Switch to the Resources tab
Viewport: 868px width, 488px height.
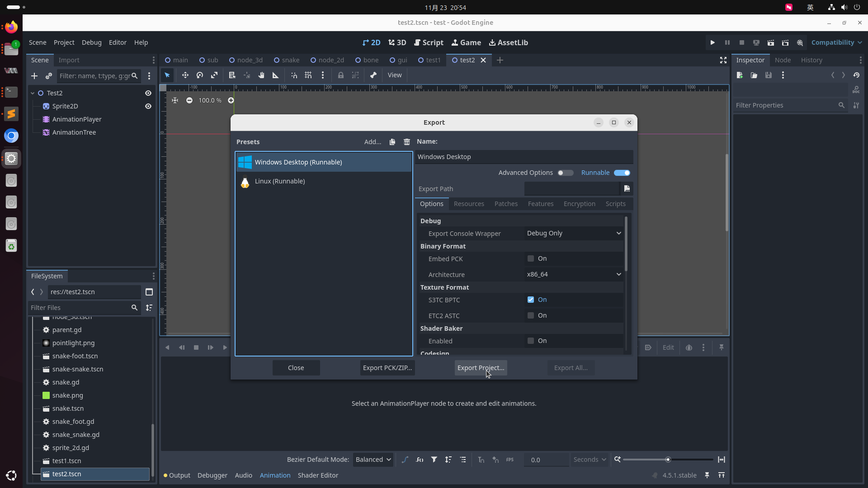coord(469,204)
